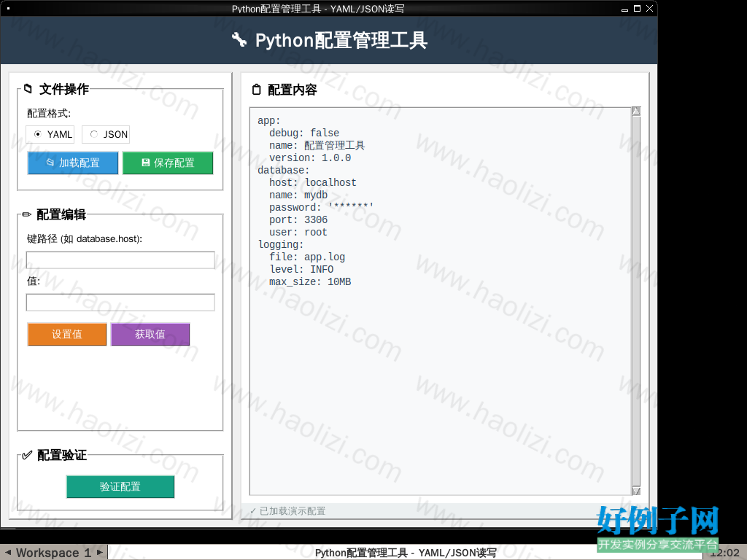747x560 pixels.
Task: Focus the 值 value input field
Action: [120, 303]
